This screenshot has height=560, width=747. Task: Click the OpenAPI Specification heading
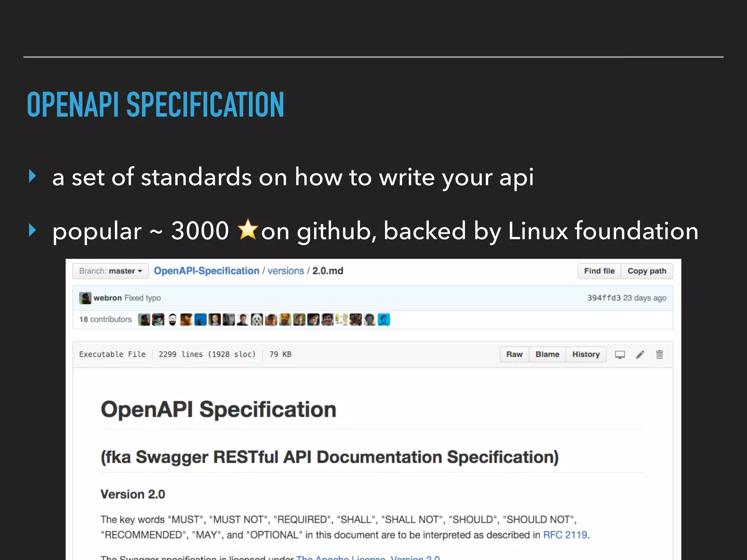pos(218,409)
